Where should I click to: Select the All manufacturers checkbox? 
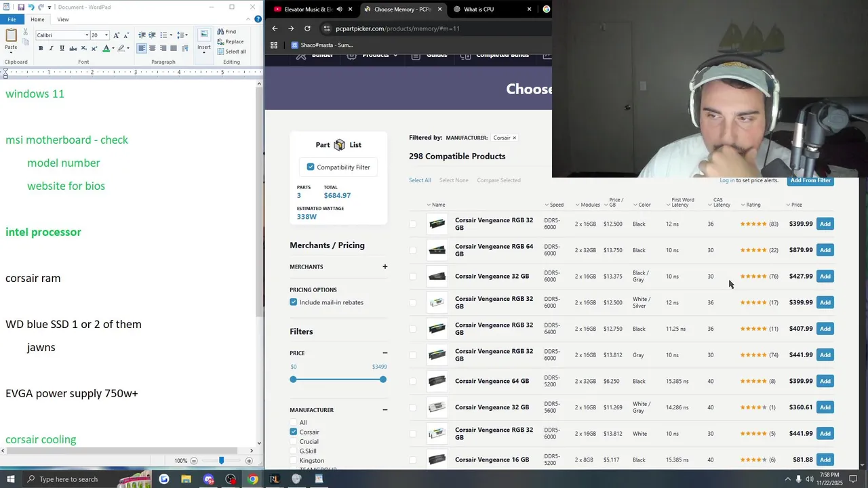pos(294,422)
